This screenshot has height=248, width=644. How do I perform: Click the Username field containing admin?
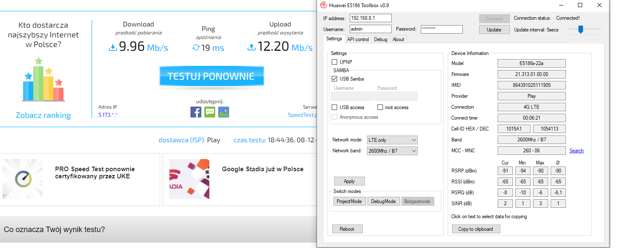tap(370, 29)
